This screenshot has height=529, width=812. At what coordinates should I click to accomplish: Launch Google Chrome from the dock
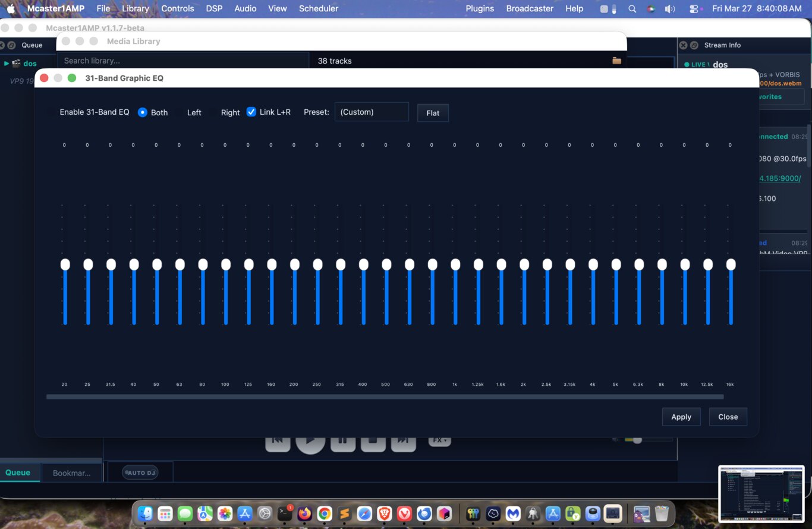[x=325, y=514]
